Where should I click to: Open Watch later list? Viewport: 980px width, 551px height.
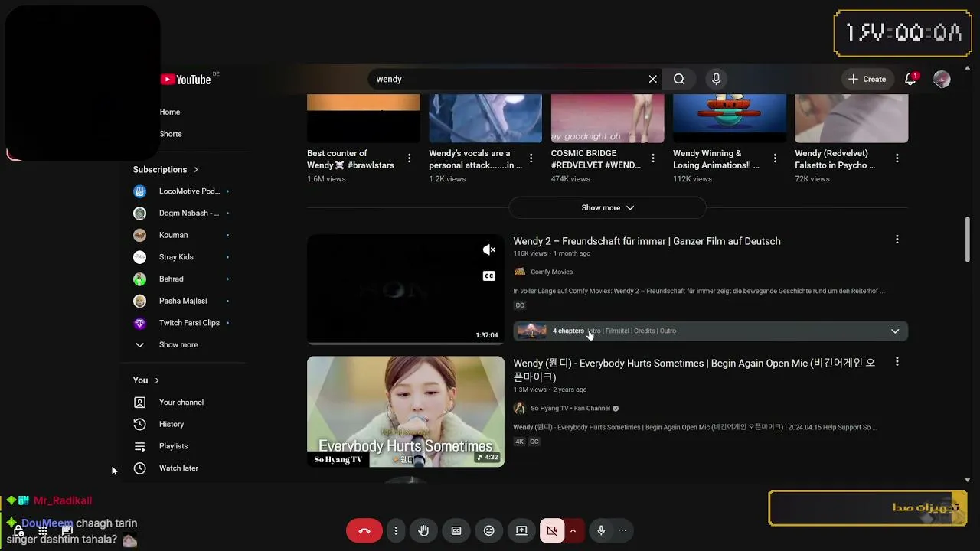coord(165,468)
